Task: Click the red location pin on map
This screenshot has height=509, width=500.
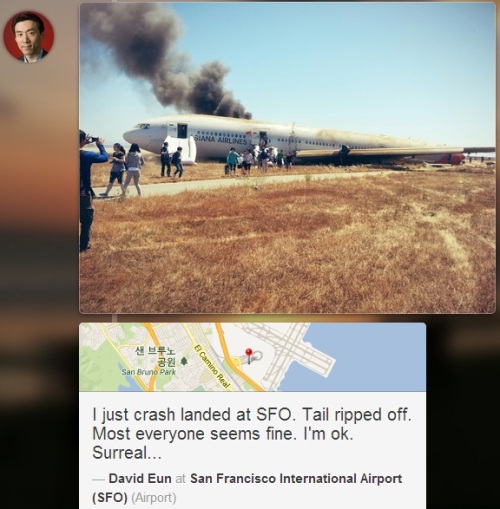Action: pyautogui.click(x=249, y=356)
